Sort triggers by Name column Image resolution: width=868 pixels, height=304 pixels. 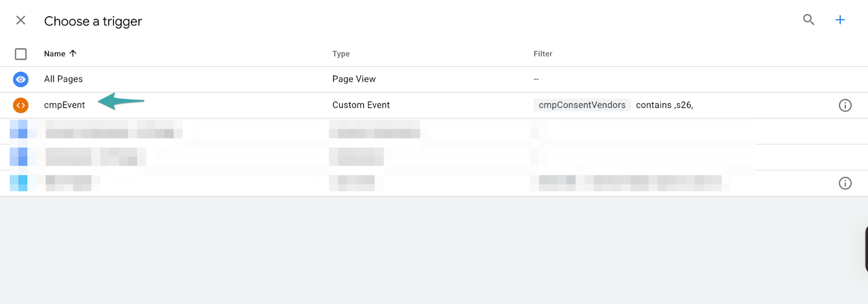pos(55,54)
